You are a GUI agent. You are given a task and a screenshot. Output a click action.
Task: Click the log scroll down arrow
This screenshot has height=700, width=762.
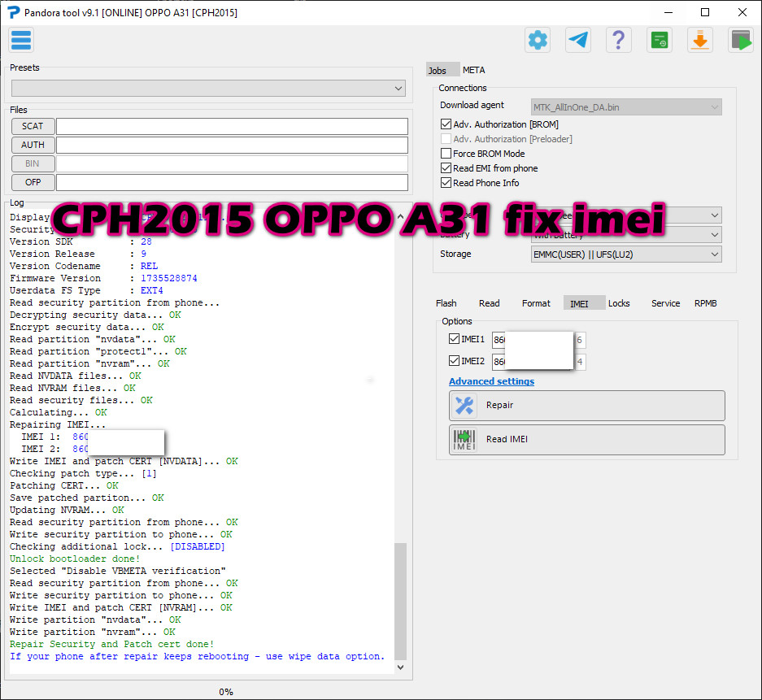[400, 667]
